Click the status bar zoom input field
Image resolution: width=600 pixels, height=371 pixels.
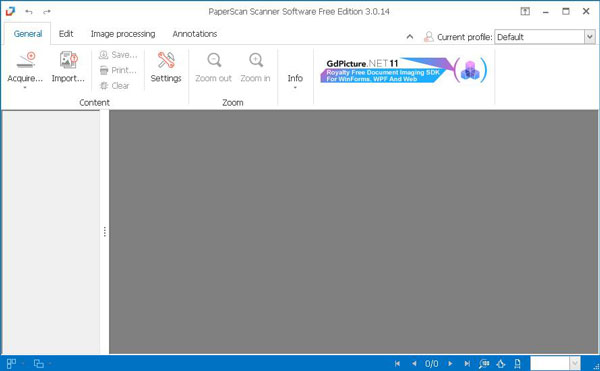[x=550, y=364]
